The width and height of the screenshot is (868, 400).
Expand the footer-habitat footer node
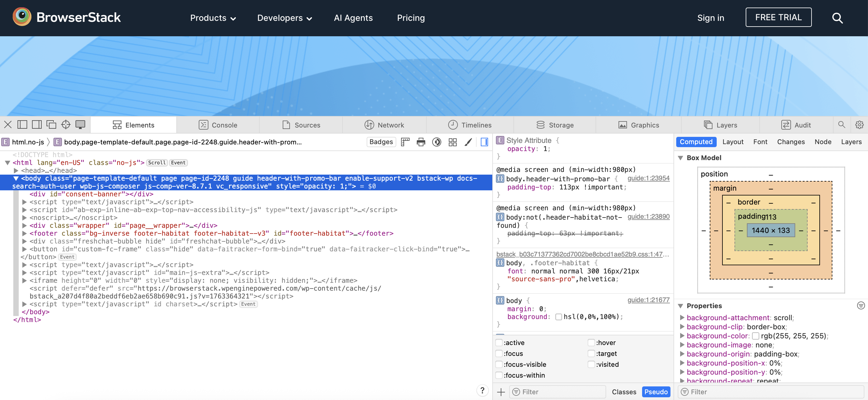click(x=24, y=233)
